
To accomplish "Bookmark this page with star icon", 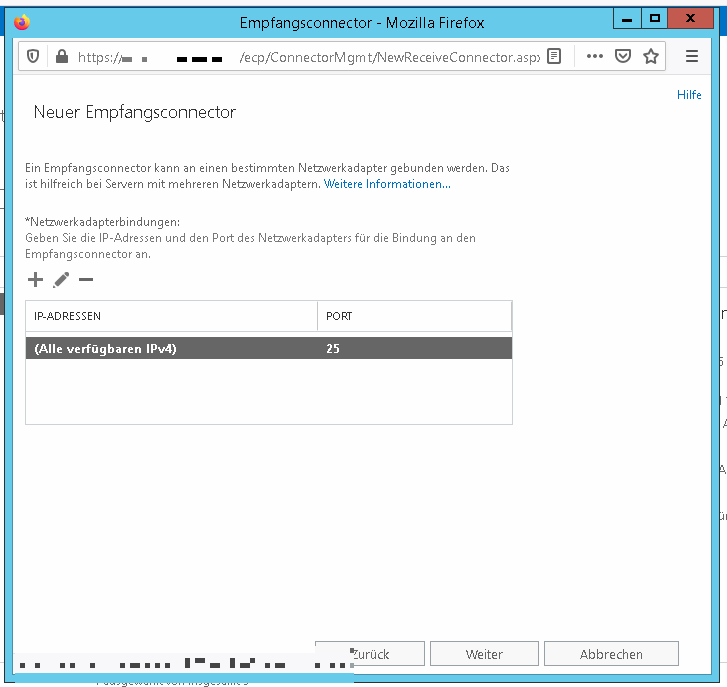I will click(651, 57).
